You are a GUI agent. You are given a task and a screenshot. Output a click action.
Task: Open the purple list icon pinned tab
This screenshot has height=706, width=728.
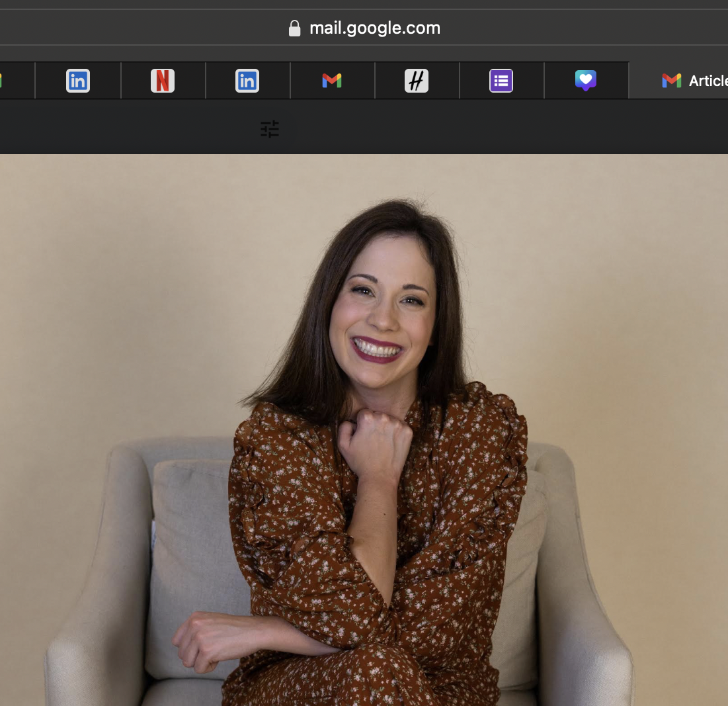click(501, 81)
